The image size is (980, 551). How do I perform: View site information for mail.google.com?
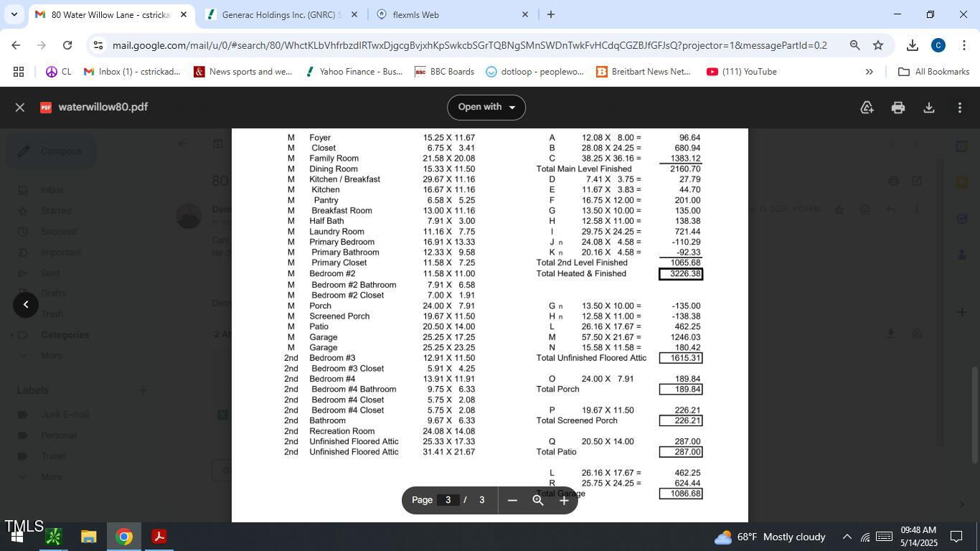pyautogui.click(x=98, y=45)
